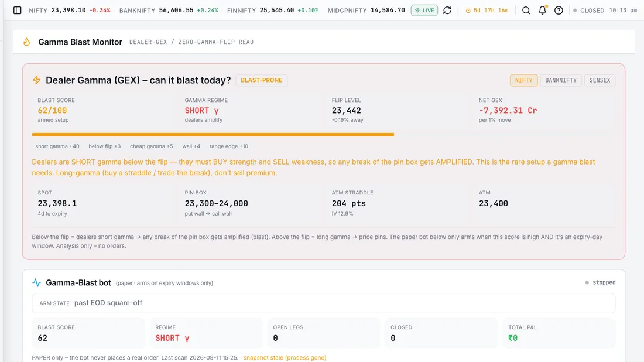Click the DEALER-GEX / ZERO-GAMMA-FLIP READ breadcrumb

[x=191, y=42]
